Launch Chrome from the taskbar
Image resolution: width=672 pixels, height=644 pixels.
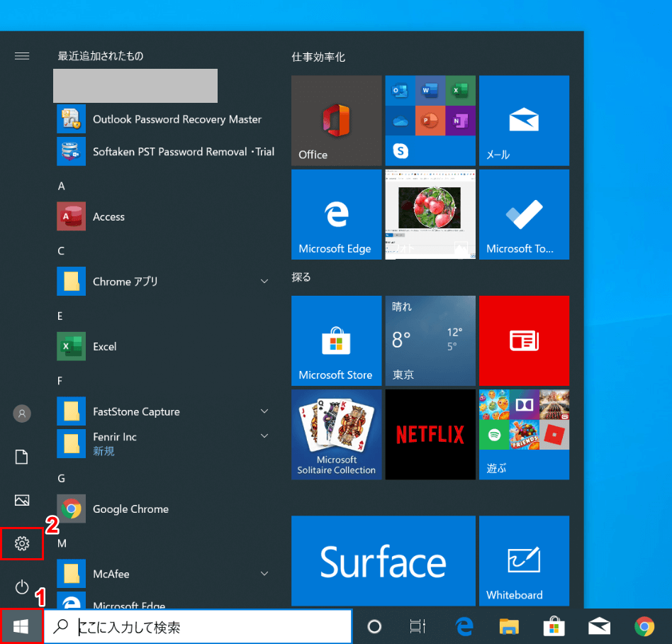coord(644,626)
